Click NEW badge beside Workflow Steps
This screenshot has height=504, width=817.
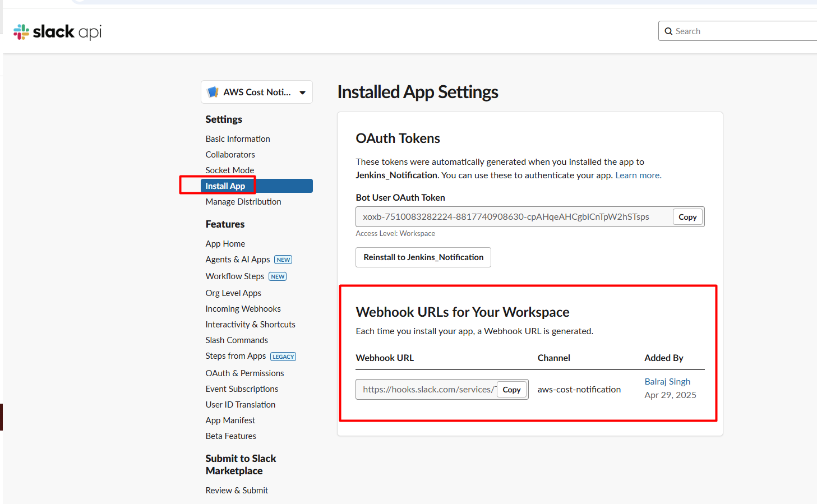[x=278, y=276]
